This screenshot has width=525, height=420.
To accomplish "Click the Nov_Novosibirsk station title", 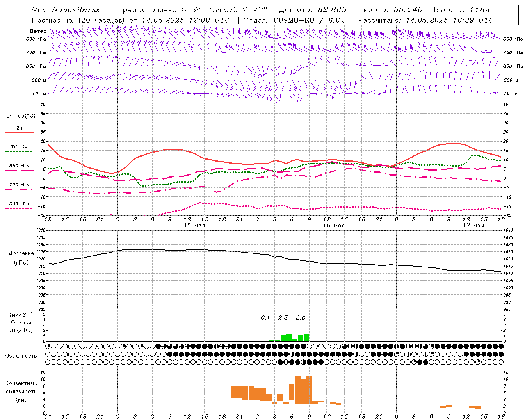I will 66,10.
